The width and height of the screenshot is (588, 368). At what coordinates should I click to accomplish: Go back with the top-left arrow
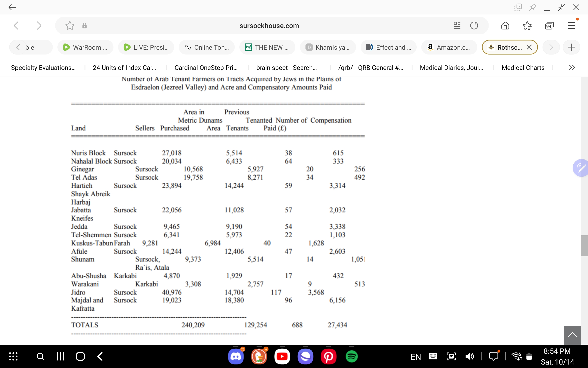click(x=12, y=8)
